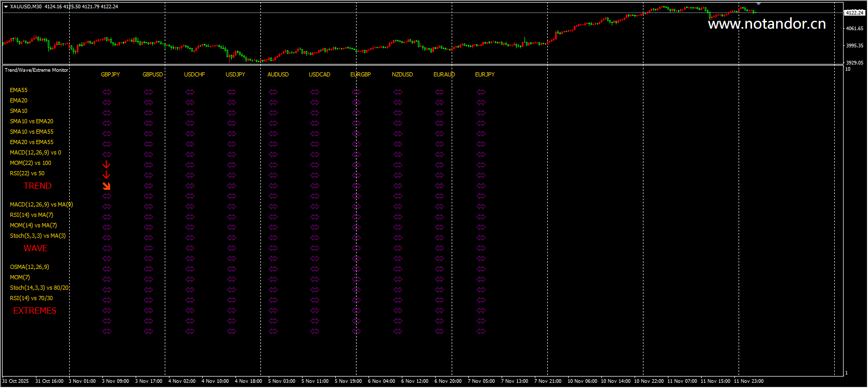This screenshot has width=868, height=388.
Task: Click EURGBP sideways arrow in WAVE row
Action: tap(357, 248)
